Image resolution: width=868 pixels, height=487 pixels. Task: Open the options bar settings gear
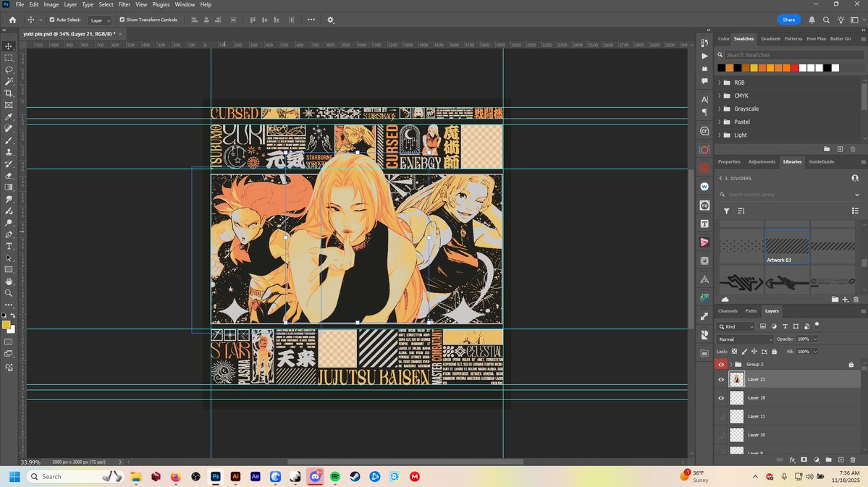331,20
